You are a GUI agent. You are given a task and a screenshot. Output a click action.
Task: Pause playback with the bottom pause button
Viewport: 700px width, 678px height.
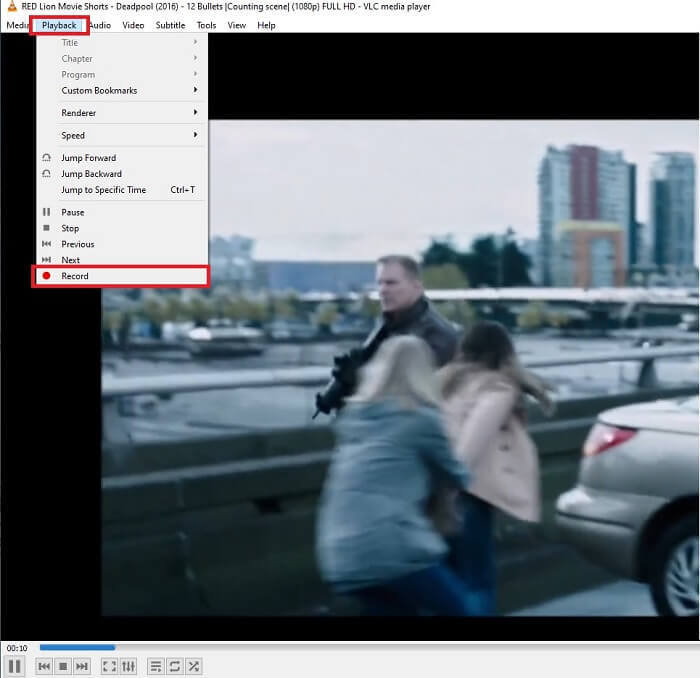coord(14,666)
